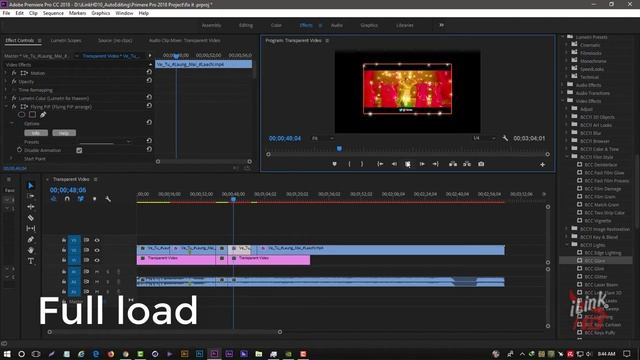Stop playback in Program Monitor
This screenshot has height=360, width=640.
(408, 164)
